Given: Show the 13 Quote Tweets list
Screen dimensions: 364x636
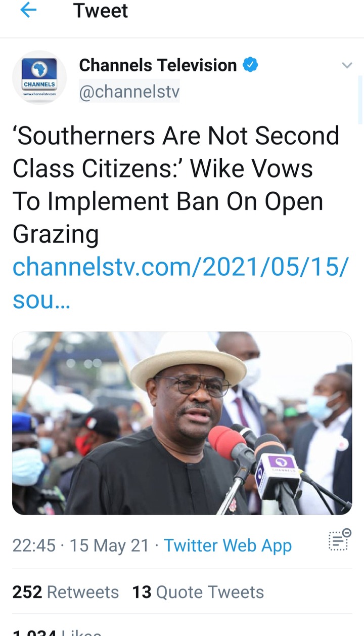Looking at the screenshot, I should (198, 592).
